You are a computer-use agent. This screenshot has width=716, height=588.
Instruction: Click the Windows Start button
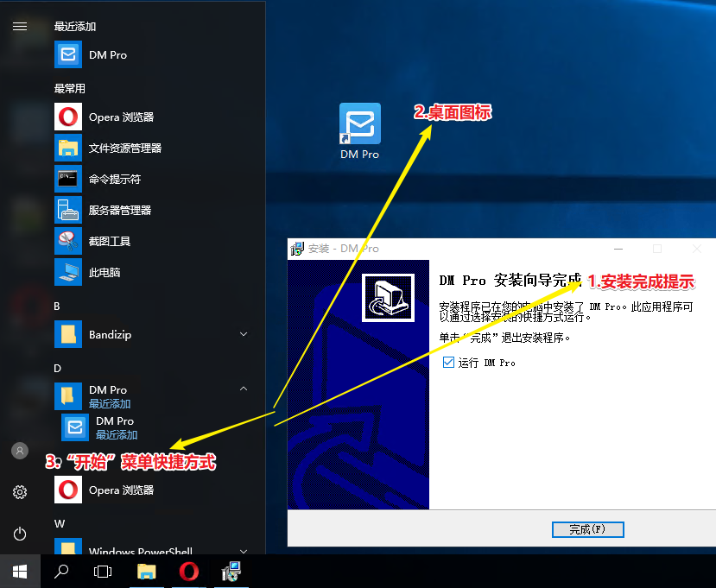pyautogui.click(x=20, y=571)
